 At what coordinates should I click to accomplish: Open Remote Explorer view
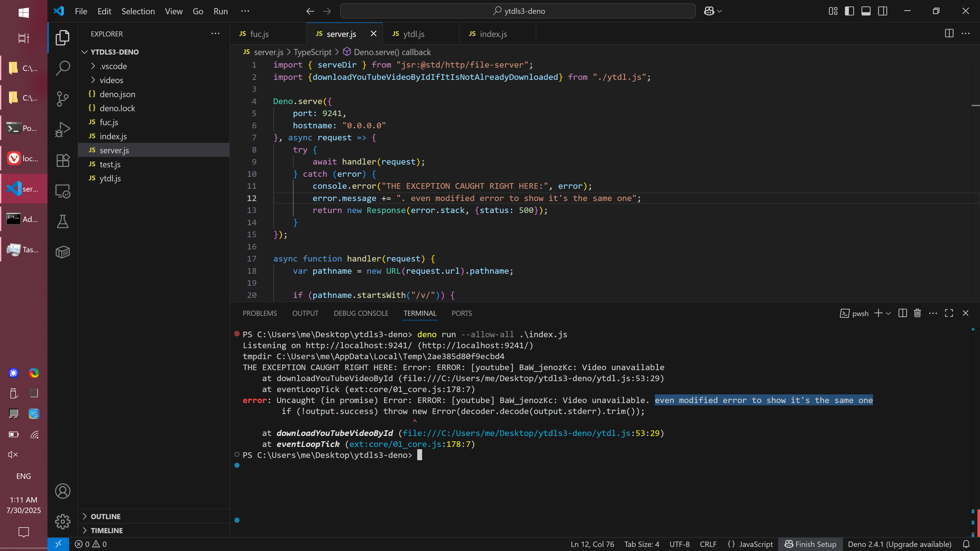pos(63,191)
